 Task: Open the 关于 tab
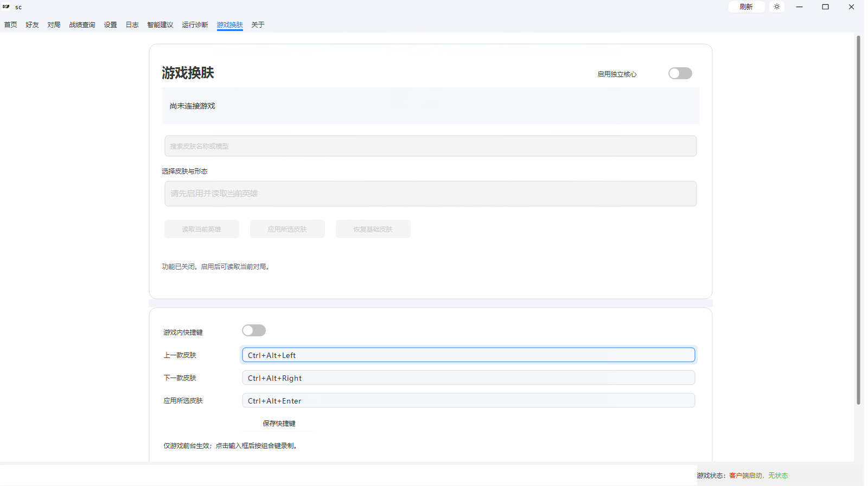258,25
